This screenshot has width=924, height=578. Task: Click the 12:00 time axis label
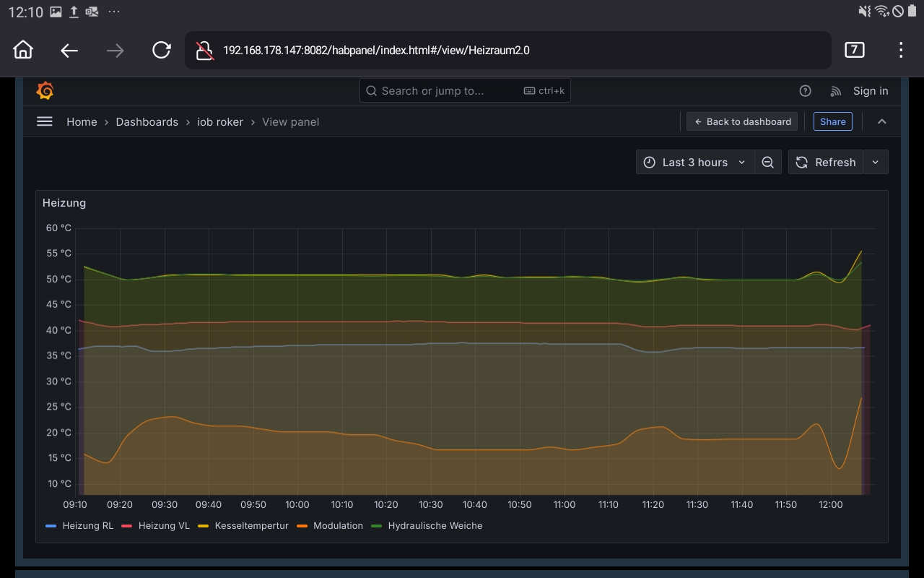[830, 505]
